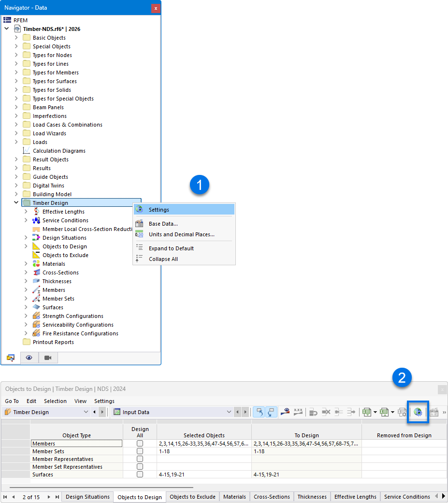
Task: Switch to the Views navigator using the eye icon
Action: coord(29,358)
